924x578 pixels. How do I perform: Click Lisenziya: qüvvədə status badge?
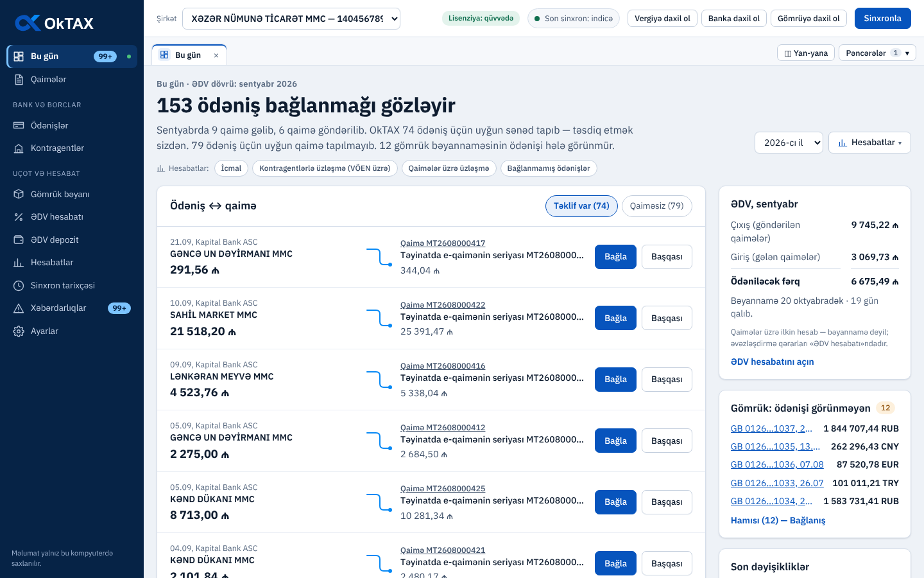(x=481, y=18)
